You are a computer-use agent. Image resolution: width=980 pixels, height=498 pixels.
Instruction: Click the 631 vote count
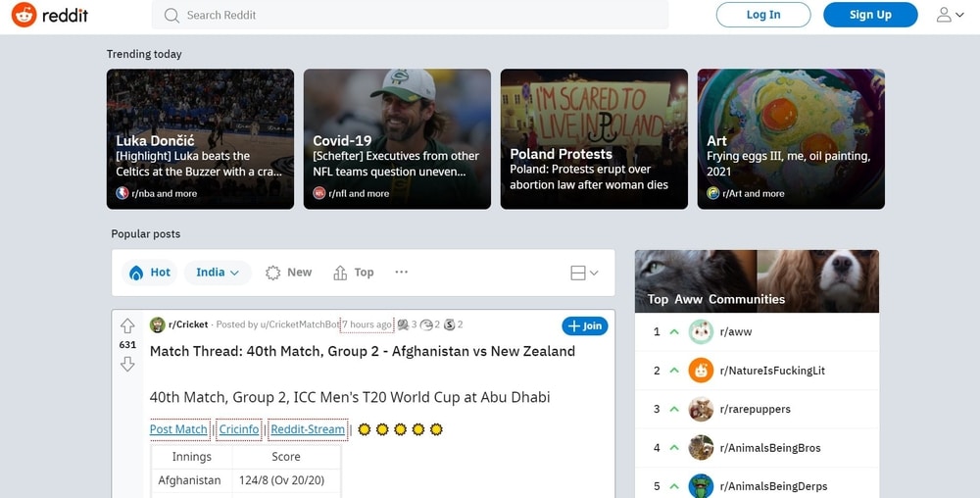(127, 345)
